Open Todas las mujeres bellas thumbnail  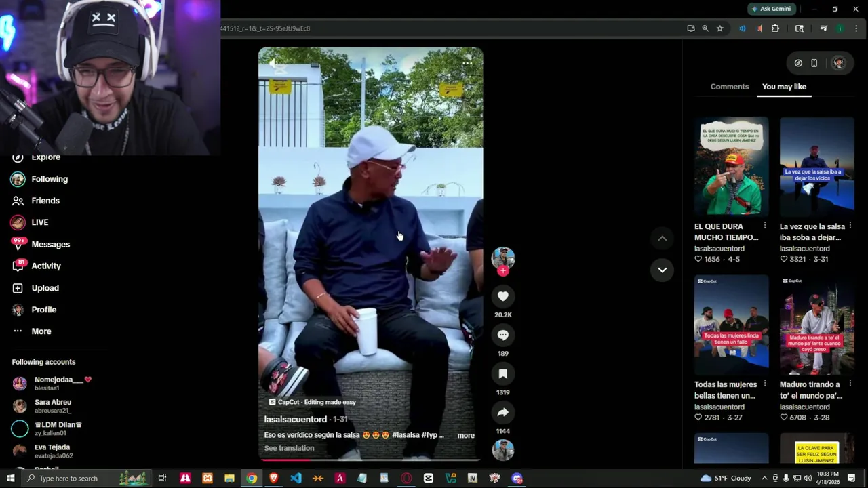point(731,325)
